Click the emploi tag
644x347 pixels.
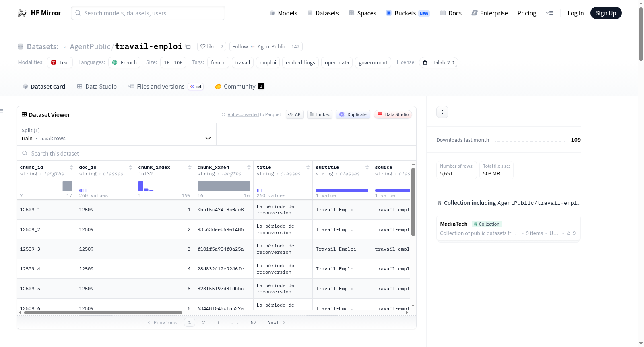pyautogui.click(x=268, y=62)
